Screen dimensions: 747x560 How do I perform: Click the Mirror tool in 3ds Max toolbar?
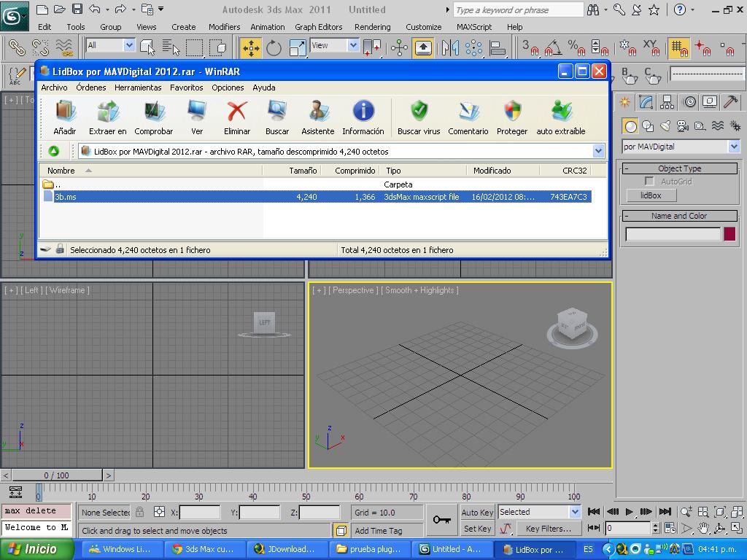point(450,47)
